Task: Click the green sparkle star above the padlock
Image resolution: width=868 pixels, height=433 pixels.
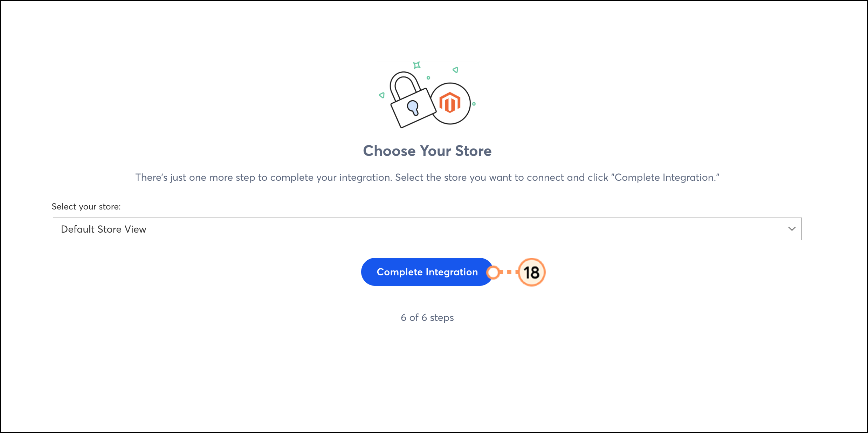Action: 416,65
